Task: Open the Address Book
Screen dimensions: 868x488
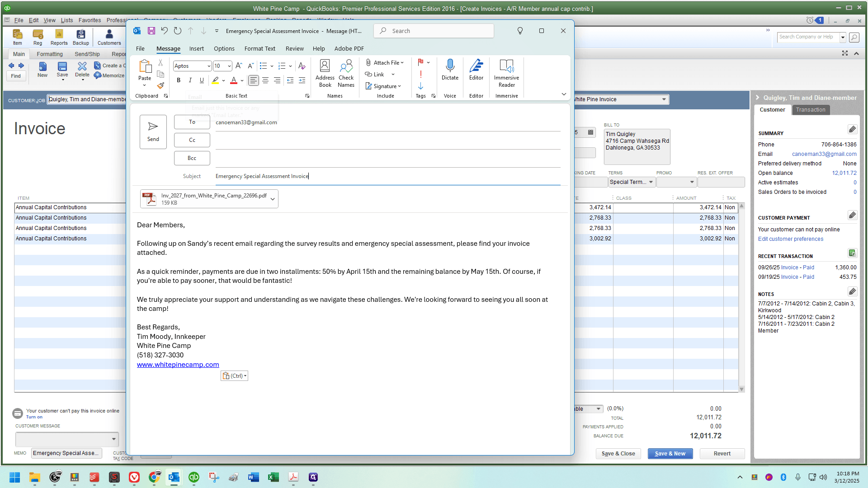Action: [325, 73]
